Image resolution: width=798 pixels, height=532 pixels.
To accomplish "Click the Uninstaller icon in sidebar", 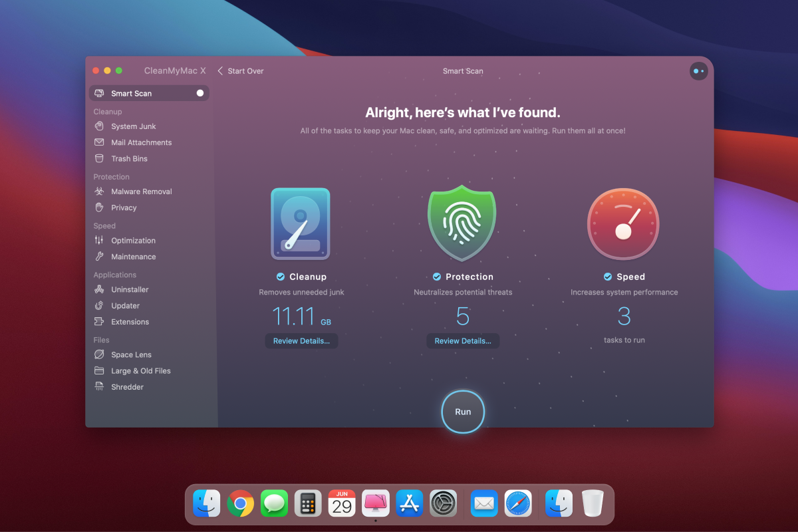I will (99, 289).
